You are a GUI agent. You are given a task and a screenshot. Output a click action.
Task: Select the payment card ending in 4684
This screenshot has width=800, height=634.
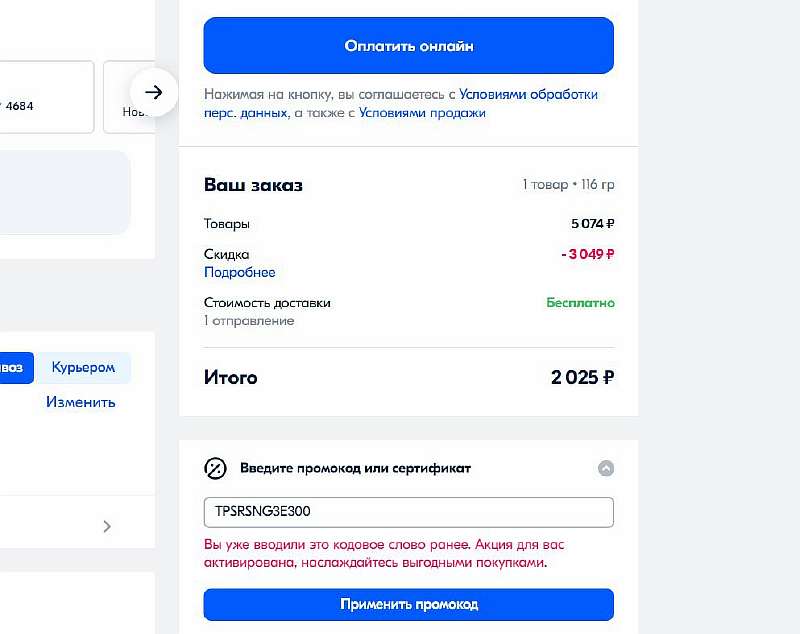tap(45, 97)
